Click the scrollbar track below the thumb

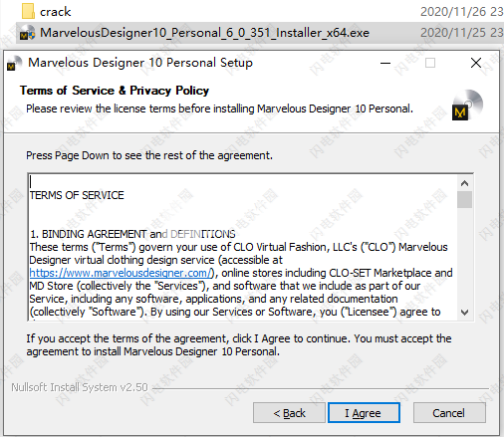click(464, 256)
